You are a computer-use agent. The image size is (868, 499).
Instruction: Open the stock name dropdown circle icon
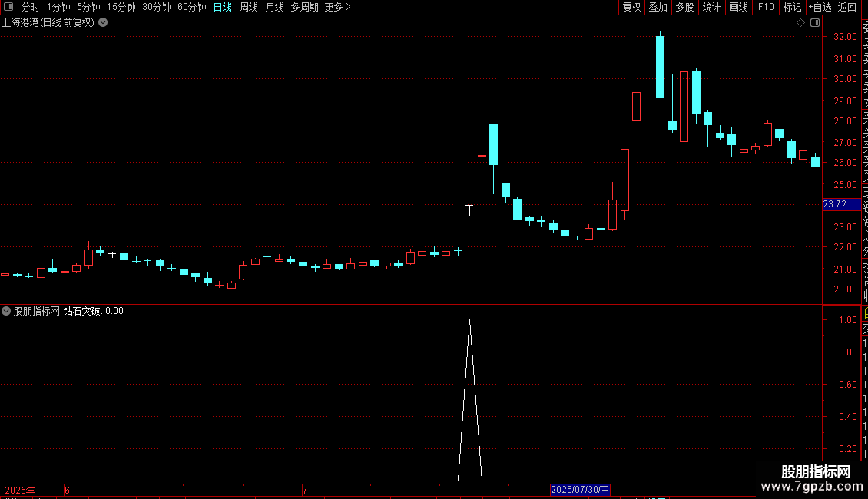point(103,23)
